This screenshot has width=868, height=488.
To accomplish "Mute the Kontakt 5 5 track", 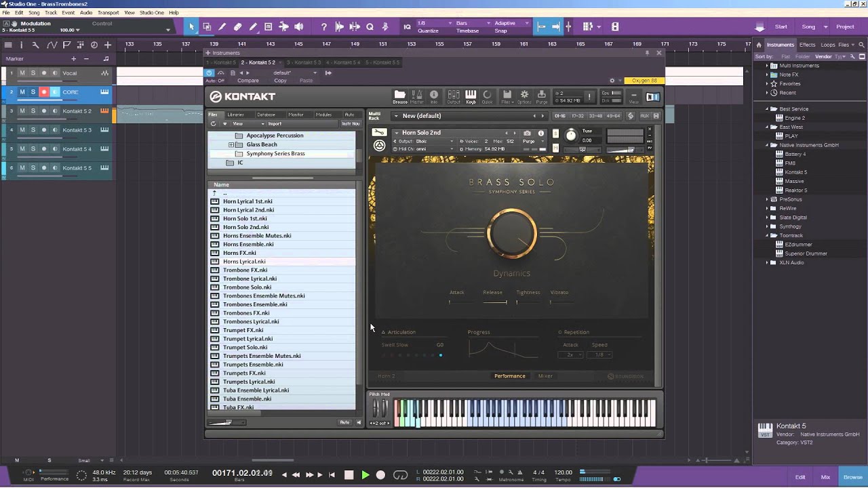I will 22,168.
